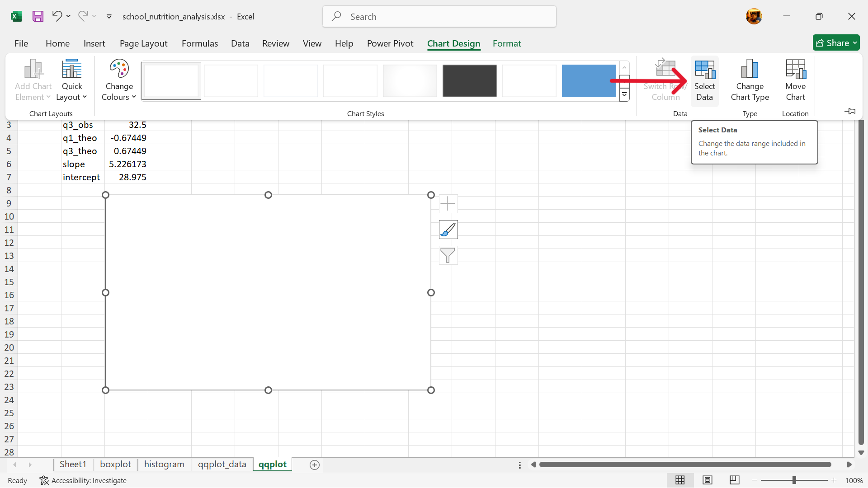Select cell containing 'slope'
Screen dimensions: 868x488
coord(83,164)
